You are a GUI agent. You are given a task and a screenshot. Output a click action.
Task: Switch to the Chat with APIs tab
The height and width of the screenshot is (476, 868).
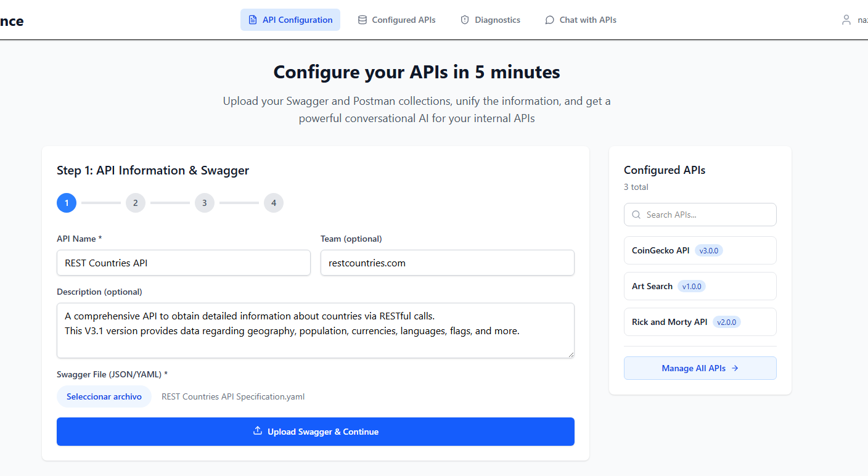581,20
